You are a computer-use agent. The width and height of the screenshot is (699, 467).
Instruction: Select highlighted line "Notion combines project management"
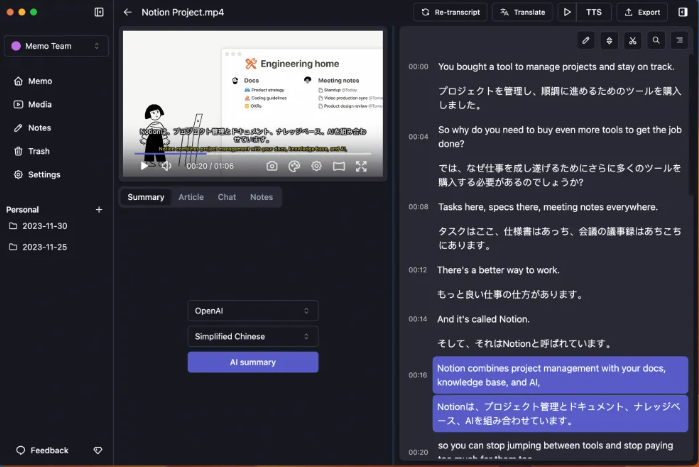pos(560,375)
